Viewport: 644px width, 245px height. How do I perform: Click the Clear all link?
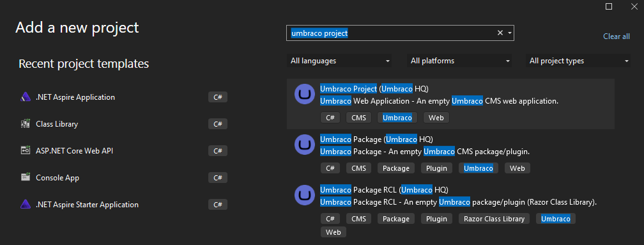[616, 36]
